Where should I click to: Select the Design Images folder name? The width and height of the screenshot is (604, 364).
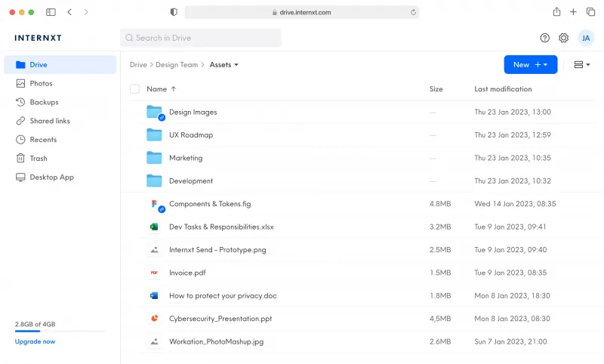(x=193, y=112)
